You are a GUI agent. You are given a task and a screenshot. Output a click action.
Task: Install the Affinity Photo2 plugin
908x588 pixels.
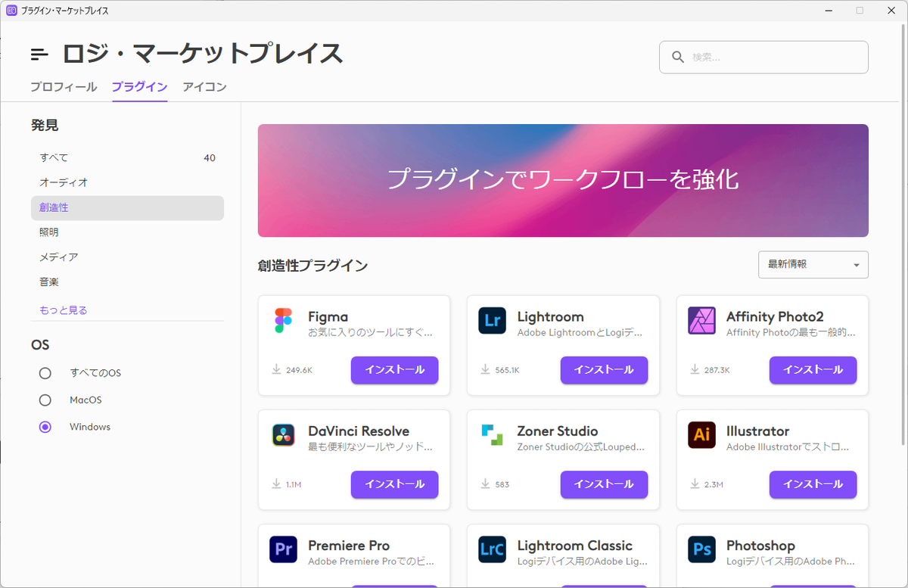[813, 370]
